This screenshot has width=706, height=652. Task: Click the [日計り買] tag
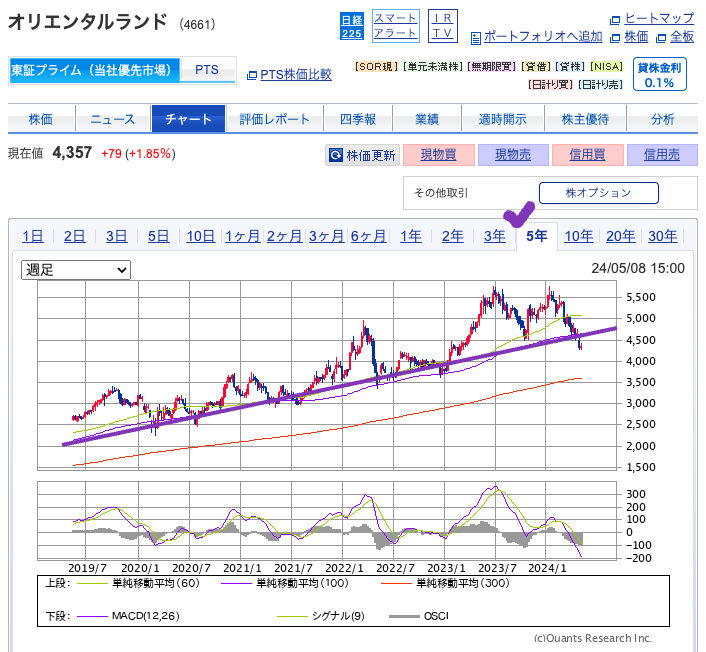coord(550,84)
